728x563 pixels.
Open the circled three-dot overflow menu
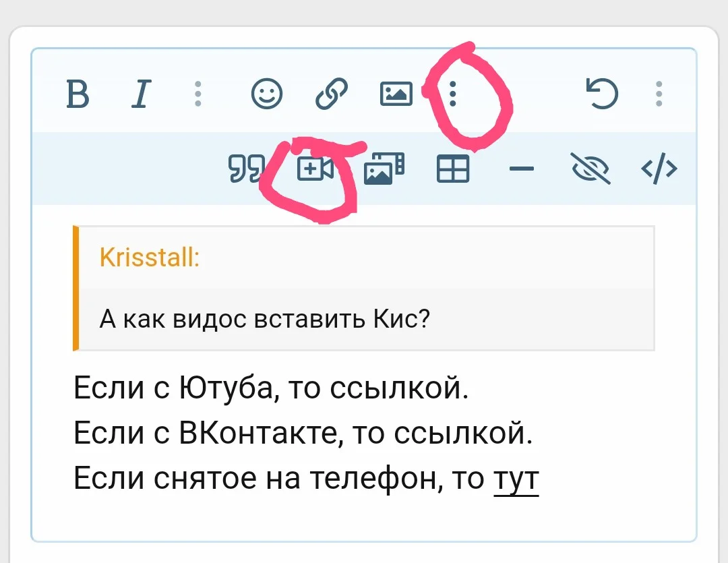(x=452, y=94)
